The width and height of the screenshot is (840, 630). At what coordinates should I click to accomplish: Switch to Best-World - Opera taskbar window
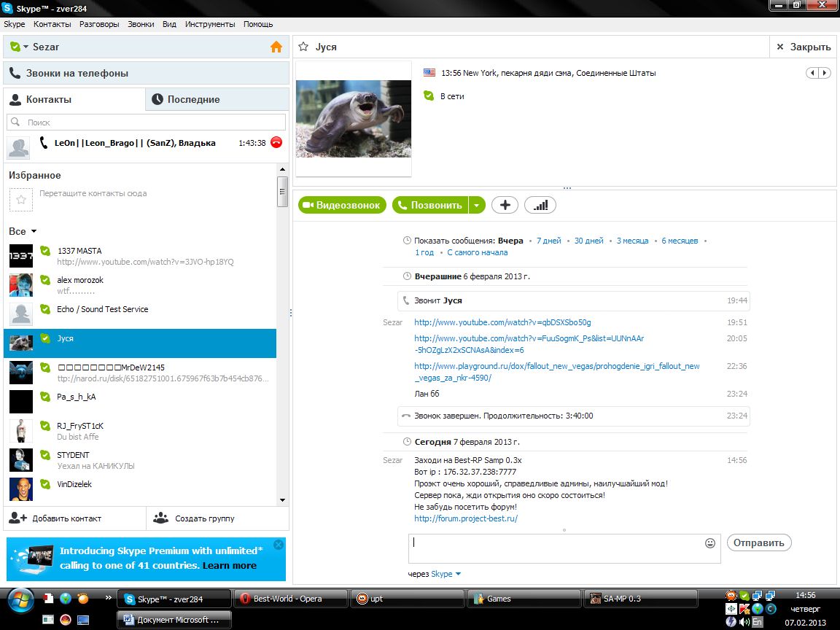(291, 599)
